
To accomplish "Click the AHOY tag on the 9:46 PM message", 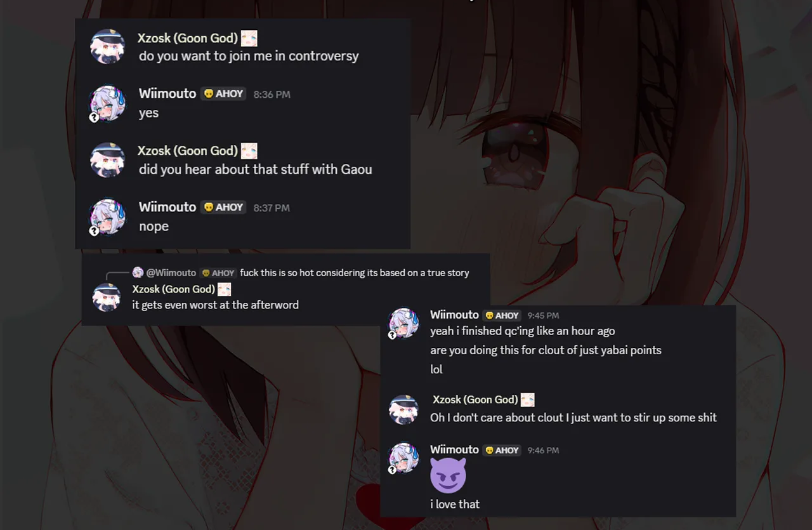I will 502,450.
